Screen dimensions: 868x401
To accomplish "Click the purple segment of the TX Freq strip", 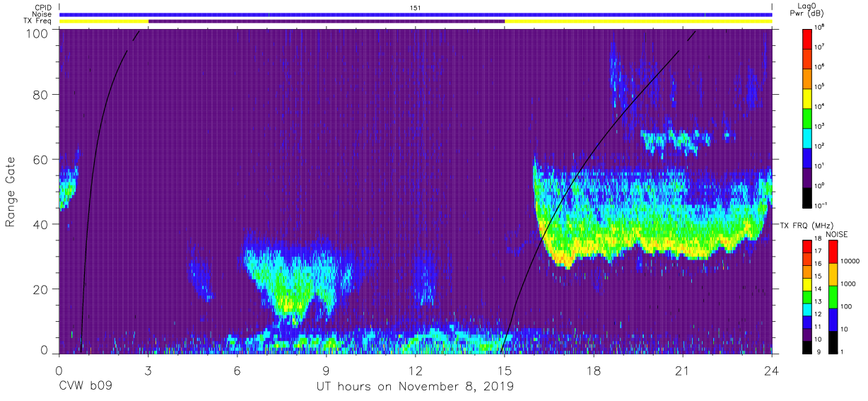I will [x=327, y=21].
